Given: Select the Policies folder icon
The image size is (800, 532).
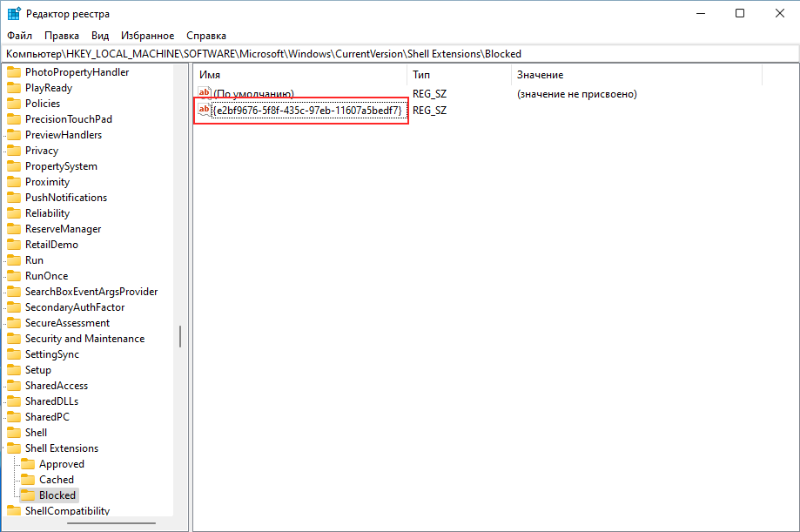Looking at the screenshot, I should [x=14, y=104].
